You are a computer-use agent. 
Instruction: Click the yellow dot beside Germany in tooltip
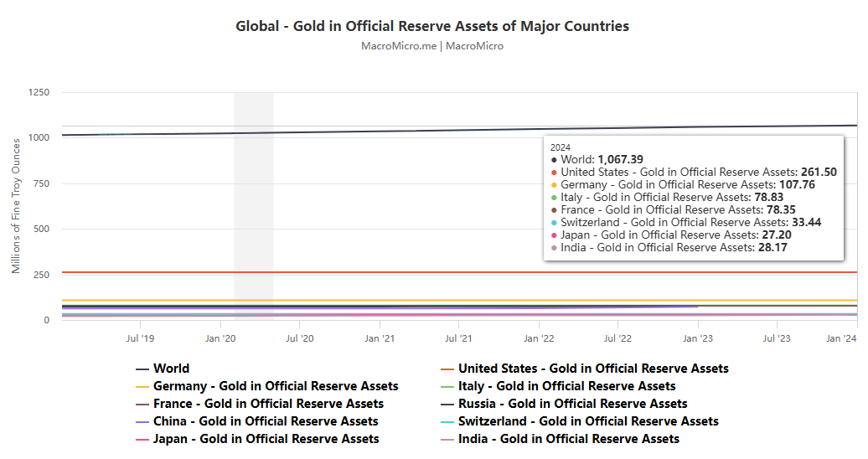554,185
